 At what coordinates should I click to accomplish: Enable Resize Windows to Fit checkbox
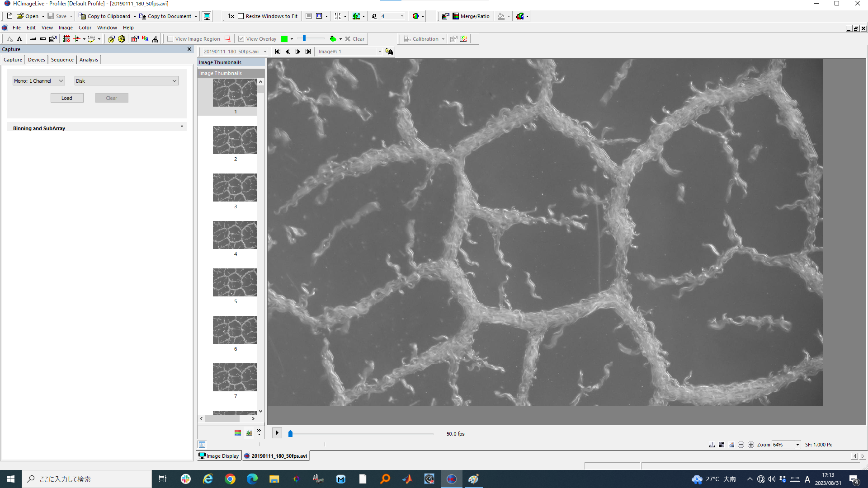pos(241,16)
